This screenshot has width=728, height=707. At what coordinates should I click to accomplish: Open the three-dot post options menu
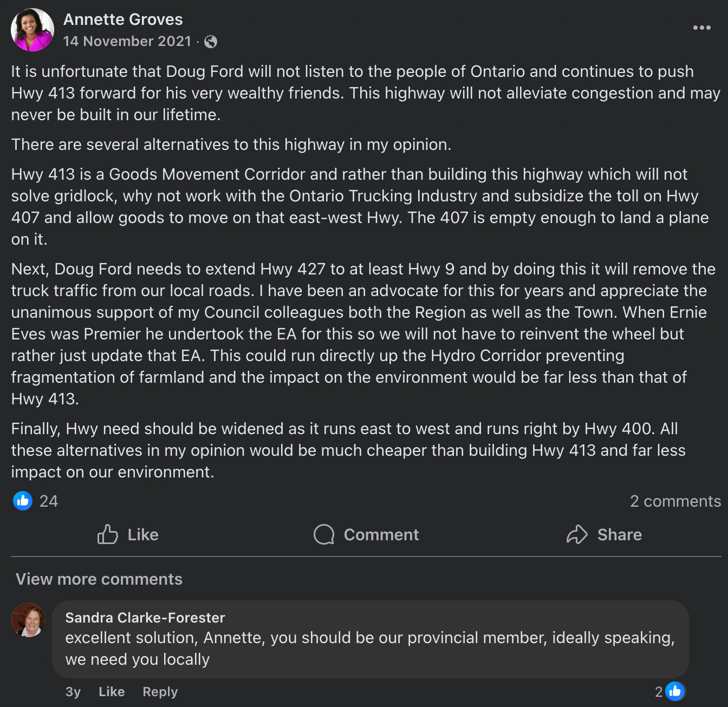[701, 28]
